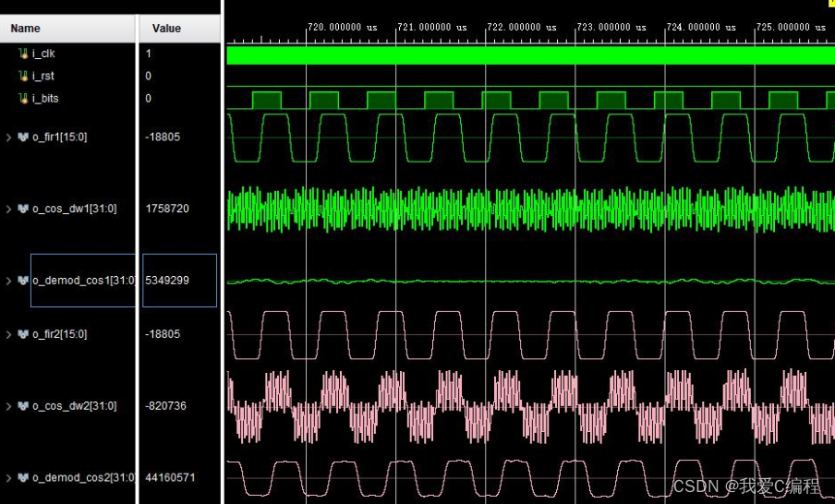Viewport: 835px width, 504px height.
Task: Click the o_cos_dw1 bus icon
Action: pyautogui.click(x=23, y=209)
